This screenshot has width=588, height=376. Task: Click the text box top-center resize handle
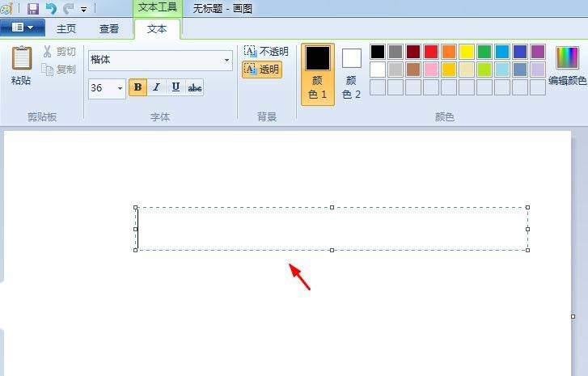click(332, 207)
